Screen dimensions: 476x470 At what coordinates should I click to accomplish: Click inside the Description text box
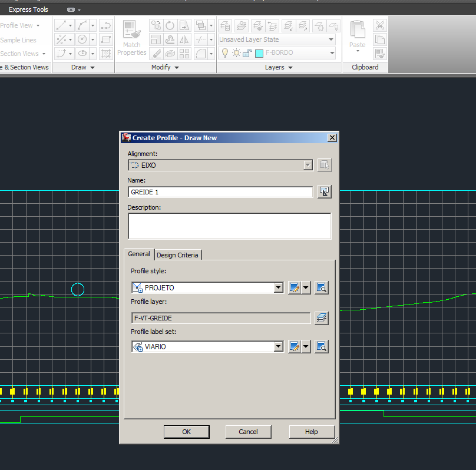(229, 226)
